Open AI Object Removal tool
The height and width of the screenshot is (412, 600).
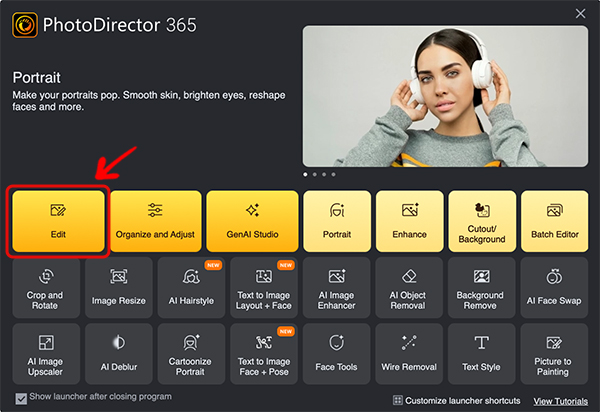pos(409,288)
